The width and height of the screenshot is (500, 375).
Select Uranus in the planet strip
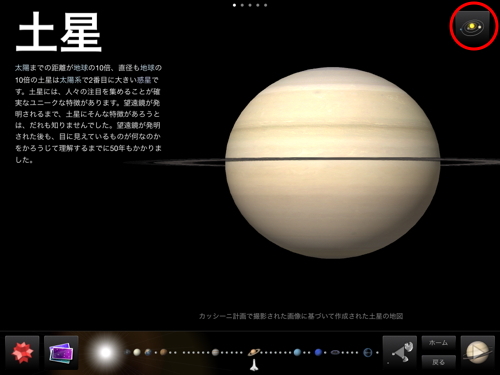coord(297,352)
